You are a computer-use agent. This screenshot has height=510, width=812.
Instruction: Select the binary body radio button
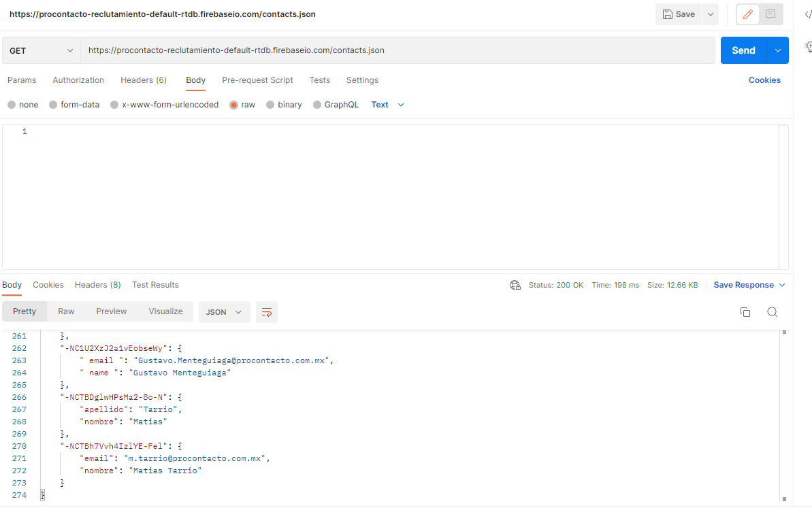[270, 105]
